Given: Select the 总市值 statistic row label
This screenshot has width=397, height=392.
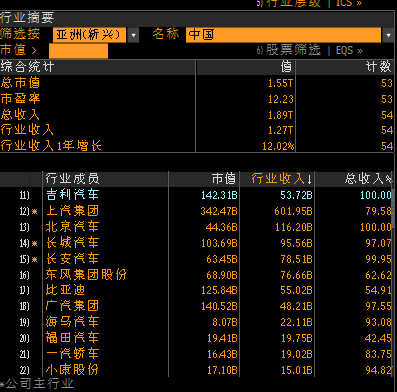Looking at the screenshot, I should click(x=20, y=83).
